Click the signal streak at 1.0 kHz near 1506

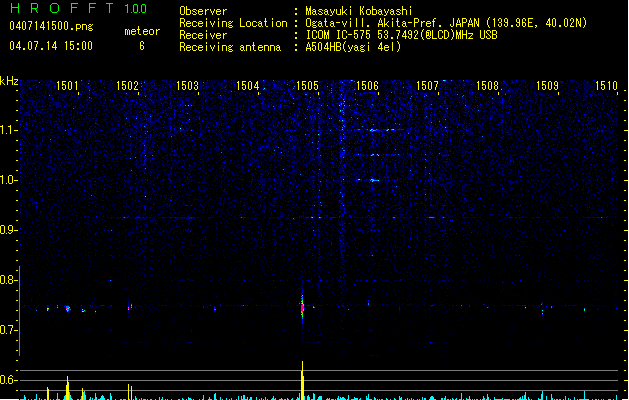[x=368, y=180]
